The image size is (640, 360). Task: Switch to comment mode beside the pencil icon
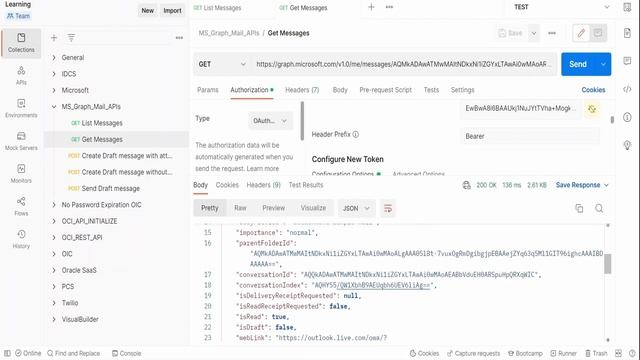coord(598,33)
